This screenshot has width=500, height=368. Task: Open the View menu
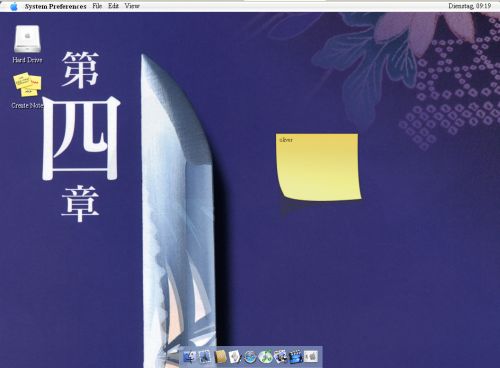[x=132, y=6]
